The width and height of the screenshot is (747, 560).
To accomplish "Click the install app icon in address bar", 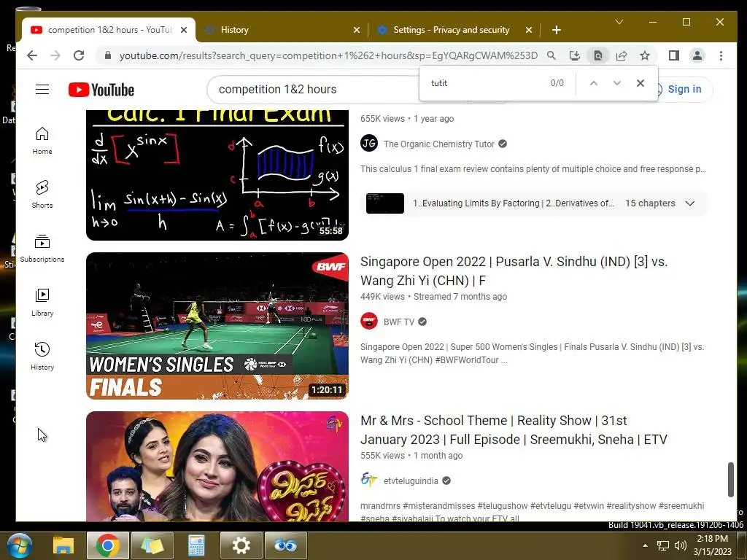I will [x=575, y=55].
